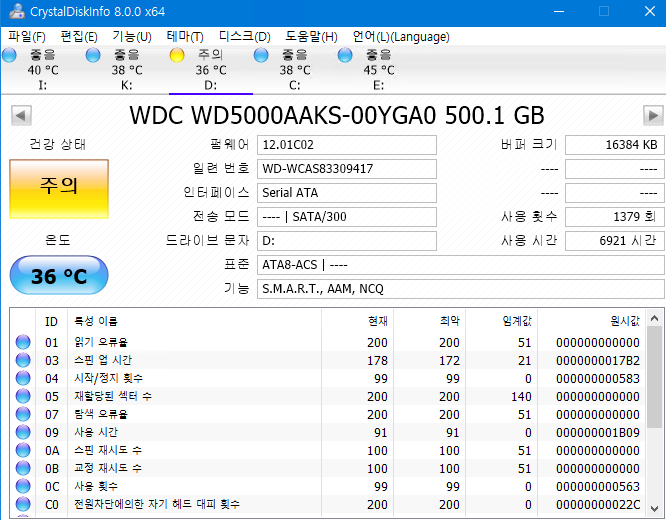
Task: Click status icon for attribute 04 시작/정지 횟수
Action: tap(23, 378)
